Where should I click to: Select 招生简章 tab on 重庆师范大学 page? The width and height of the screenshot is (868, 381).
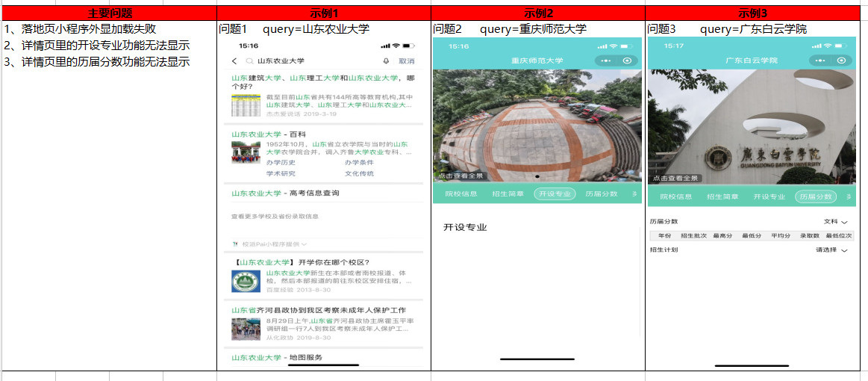(508, 193)
